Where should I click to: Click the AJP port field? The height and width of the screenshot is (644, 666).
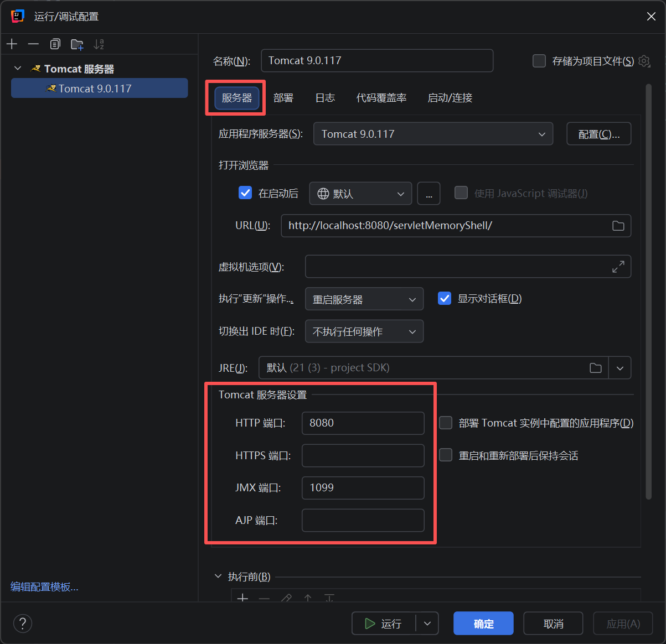363,520
